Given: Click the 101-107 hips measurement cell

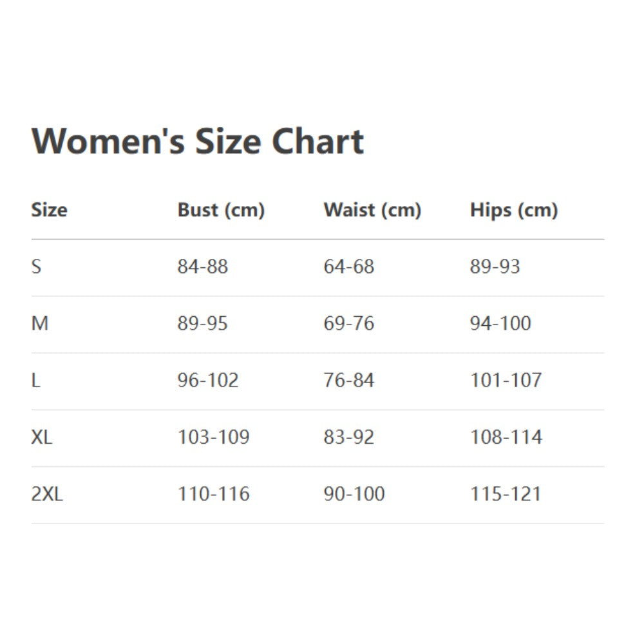Looking at the screenshot, I should [506, 380].
